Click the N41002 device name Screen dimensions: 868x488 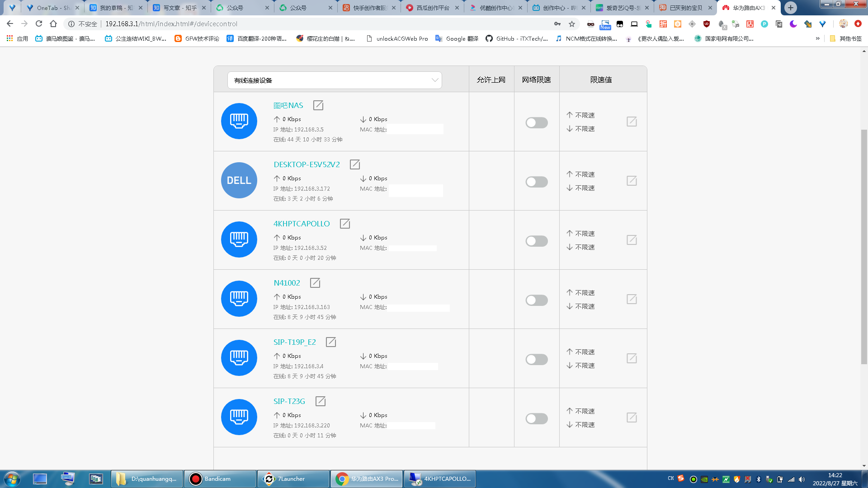coord(287,283)
